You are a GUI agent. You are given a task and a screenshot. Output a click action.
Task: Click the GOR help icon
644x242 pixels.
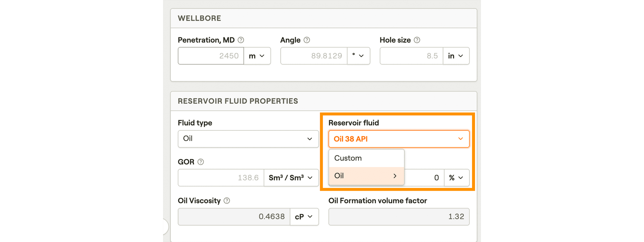click(200, 162)
